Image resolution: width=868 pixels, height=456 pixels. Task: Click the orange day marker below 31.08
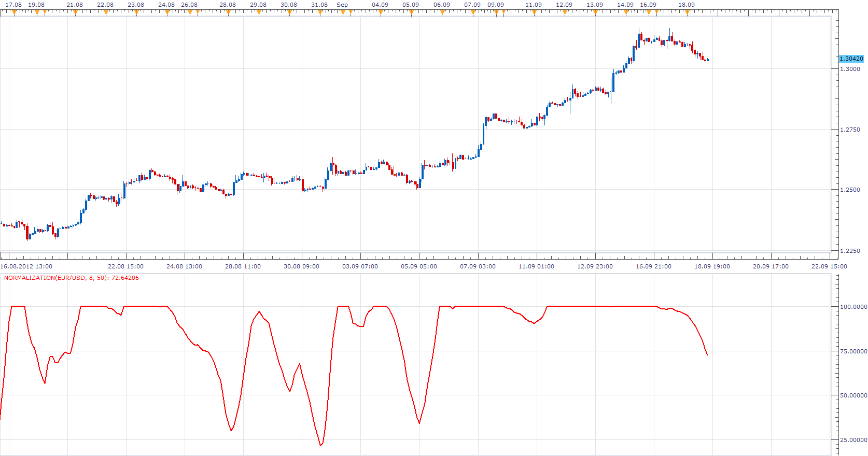tap(320, 12)
